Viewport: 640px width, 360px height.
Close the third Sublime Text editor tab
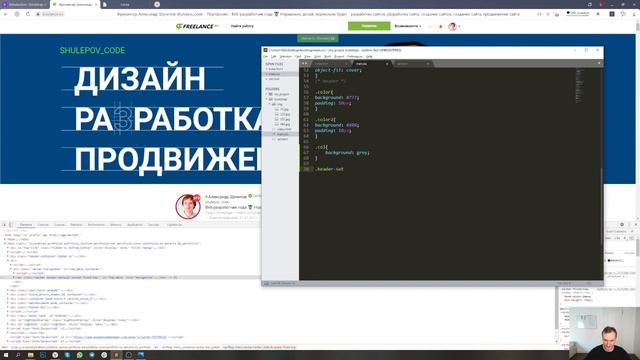click(x=427, y=64)
